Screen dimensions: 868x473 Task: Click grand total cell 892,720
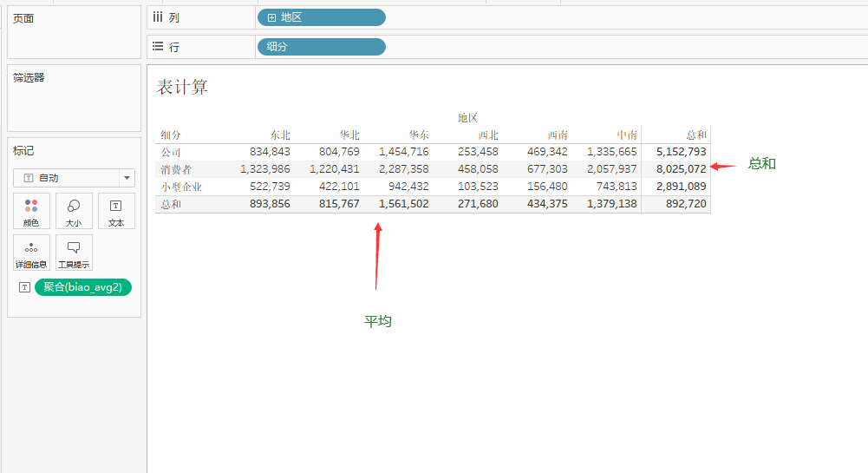(686, 204)
